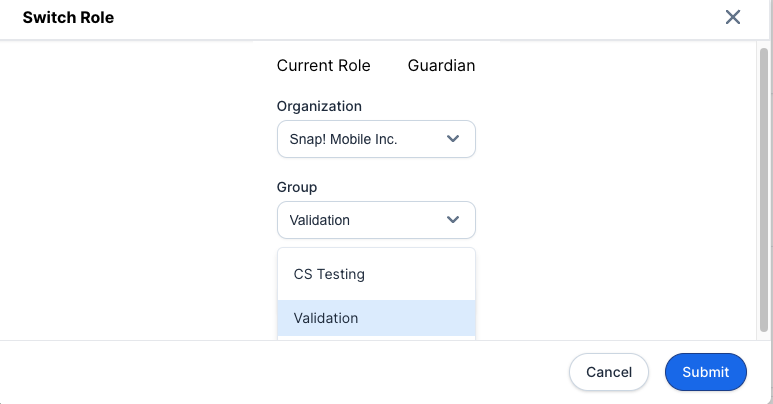Click Validation text in Group field
This screenshot has width=773, height=404.
click(x=319, y=220)
